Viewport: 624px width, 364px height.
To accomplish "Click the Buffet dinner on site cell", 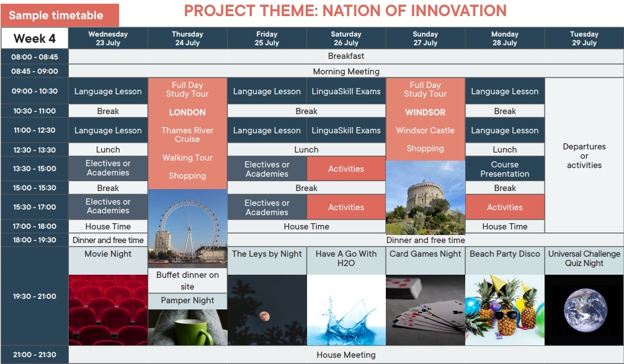I will point(187,280).
